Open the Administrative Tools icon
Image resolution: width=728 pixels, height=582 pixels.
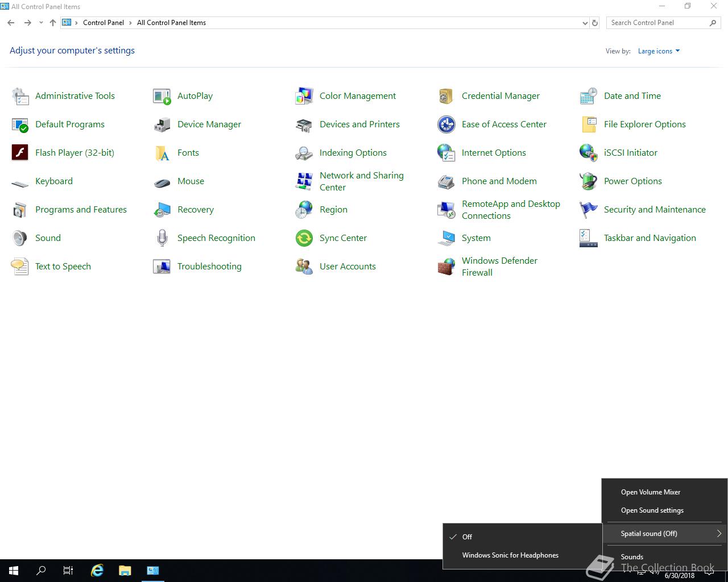tap(20, 96)
